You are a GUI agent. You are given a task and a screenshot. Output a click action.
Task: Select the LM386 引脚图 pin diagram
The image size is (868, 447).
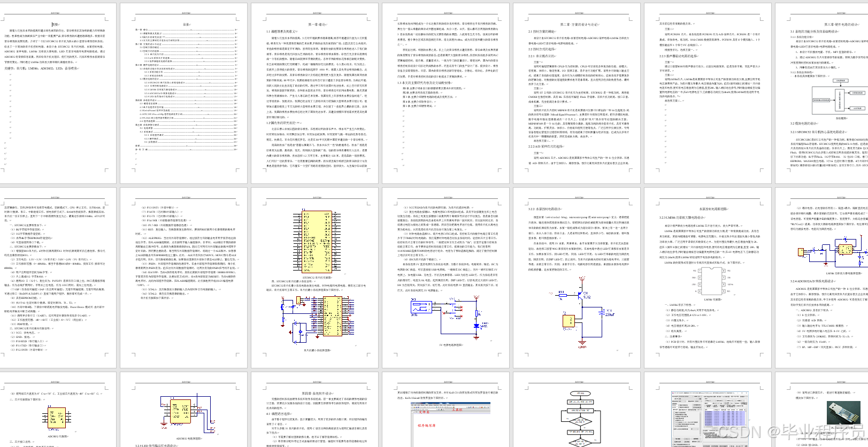tap(713, 281)
